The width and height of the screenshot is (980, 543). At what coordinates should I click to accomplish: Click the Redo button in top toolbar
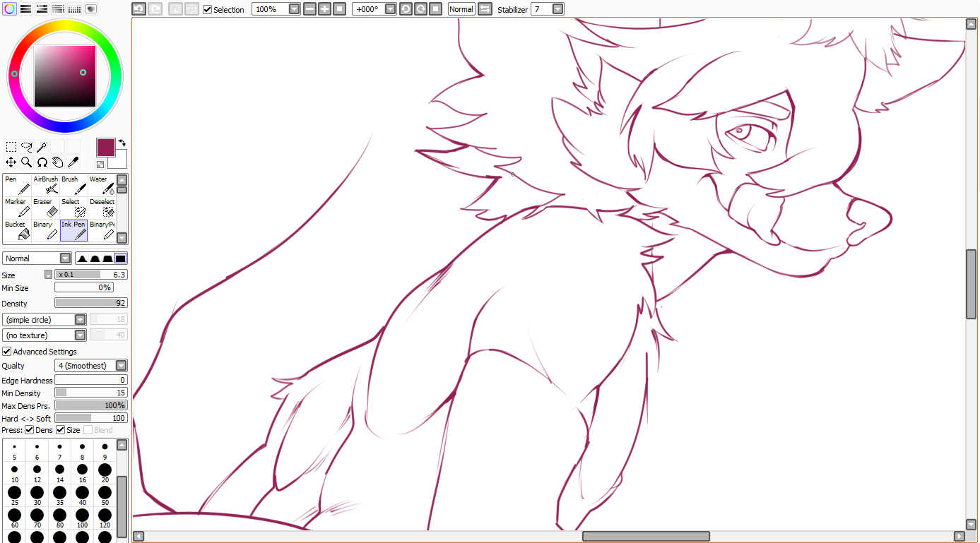coord(155,9)
